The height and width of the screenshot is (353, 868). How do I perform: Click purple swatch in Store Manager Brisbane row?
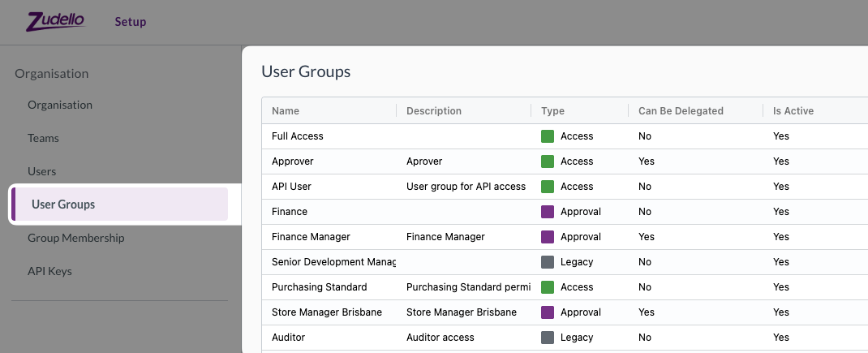547,312
